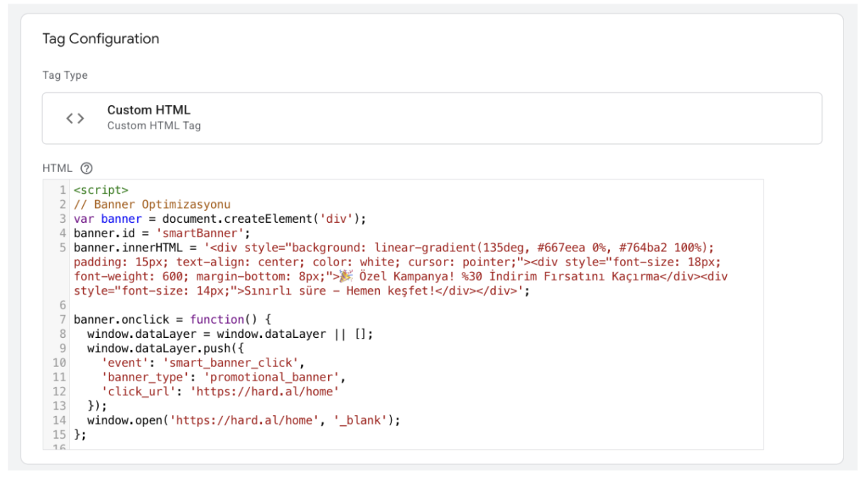Click the <script> line in editor

(101, 190)
